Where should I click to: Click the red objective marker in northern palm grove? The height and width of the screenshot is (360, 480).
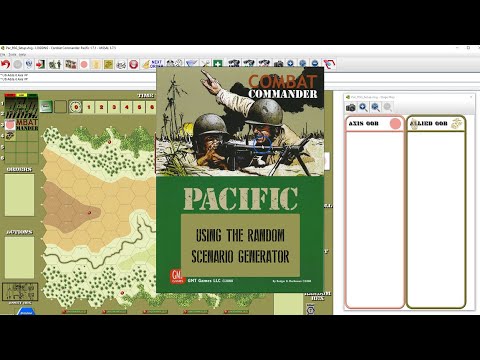(109, 142)
